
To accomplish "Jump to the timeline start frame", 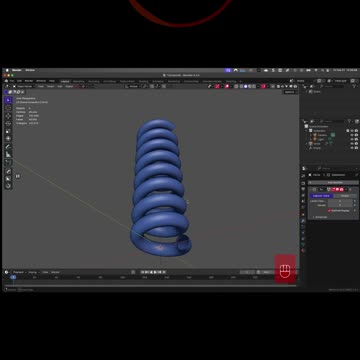I will (142, 272).
